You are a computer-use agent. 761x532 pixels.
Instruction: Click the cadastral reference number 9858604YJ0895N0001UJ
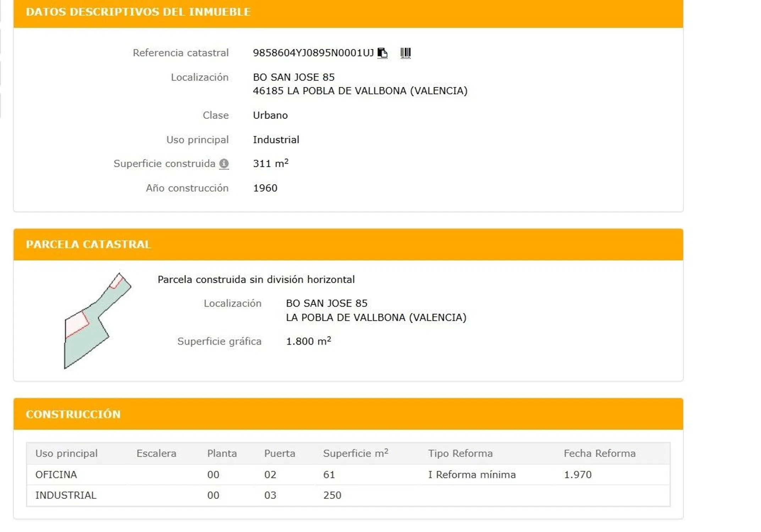coord(313,53)
